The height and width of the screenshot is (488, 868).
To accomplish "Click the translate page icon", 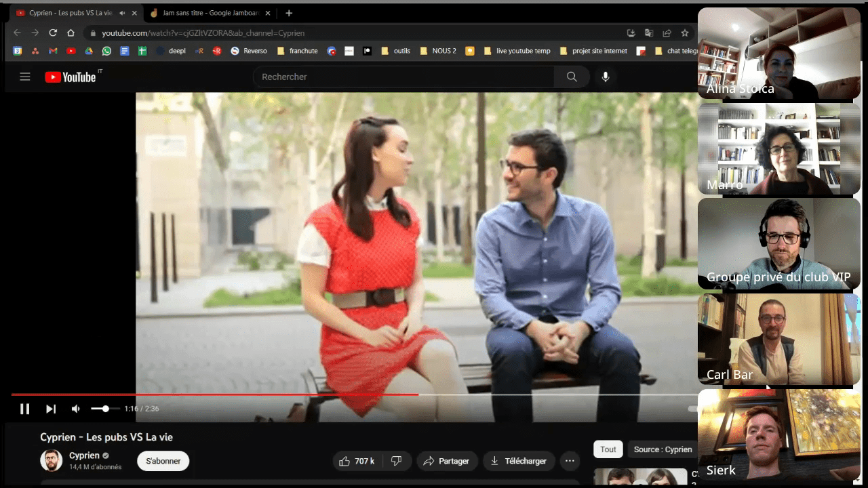I will click(649, 33).
